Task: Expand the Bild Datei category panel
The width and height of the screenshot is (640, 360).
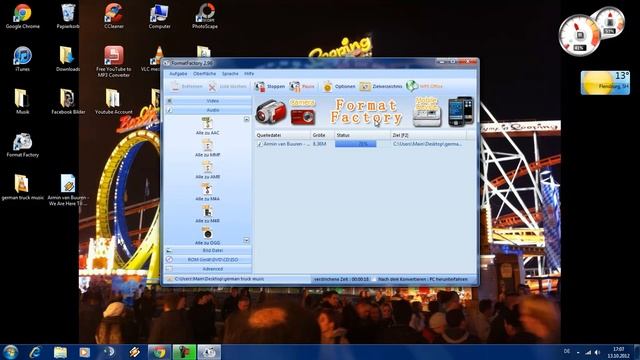Action: pyautogui.click(x=208, y=250)
